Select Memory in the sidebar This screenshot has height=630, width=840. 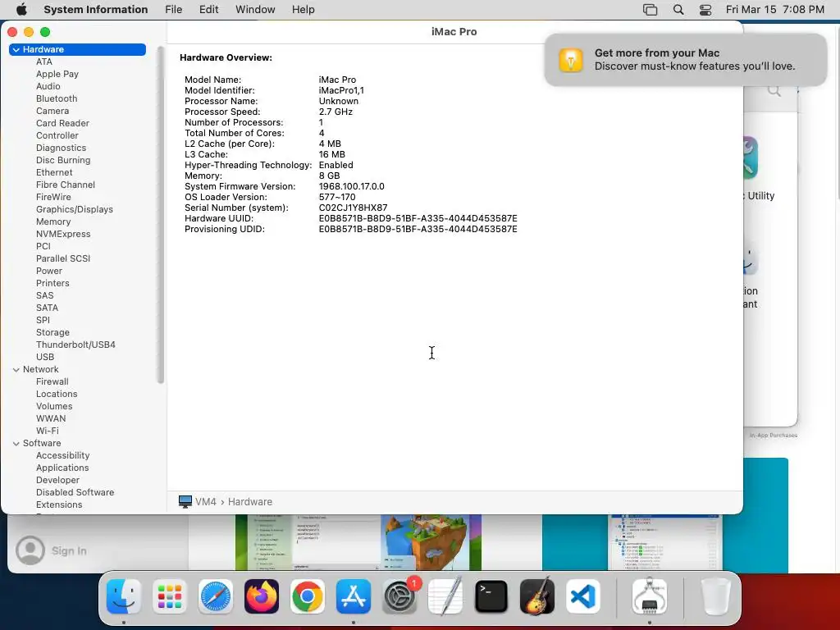(53, 221)
